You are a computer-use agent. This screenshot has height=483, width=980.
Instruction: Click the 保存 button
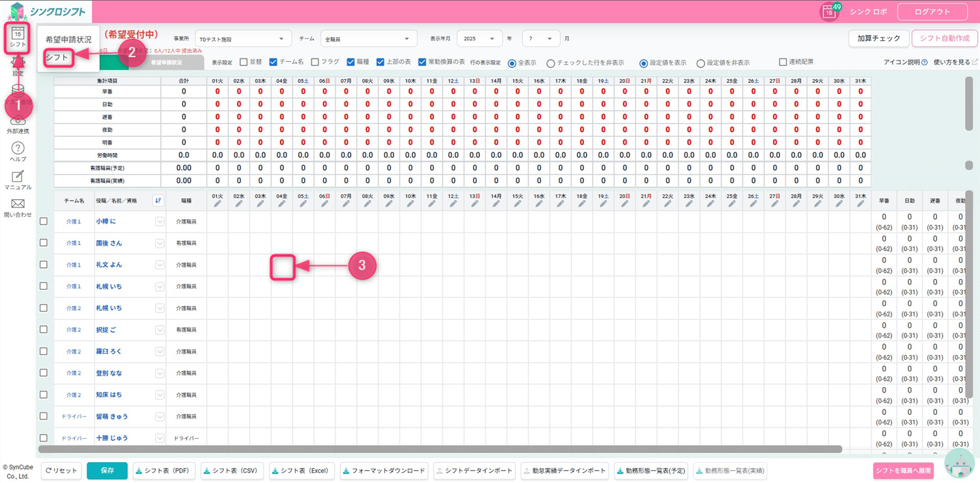107,470
